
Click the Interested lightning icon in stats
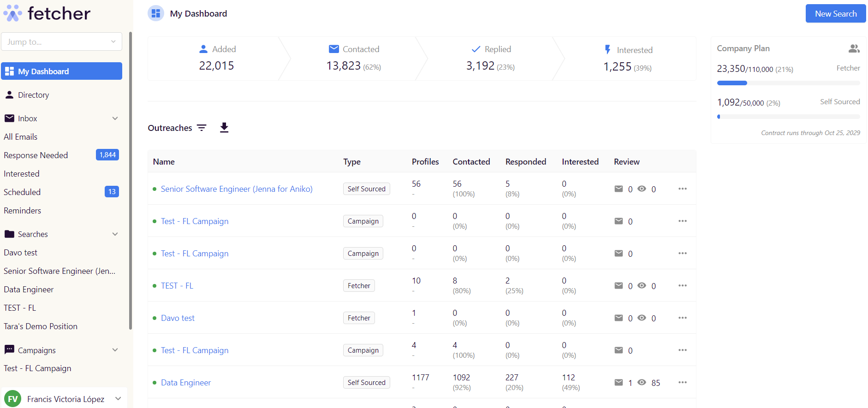tap(608, 49)
